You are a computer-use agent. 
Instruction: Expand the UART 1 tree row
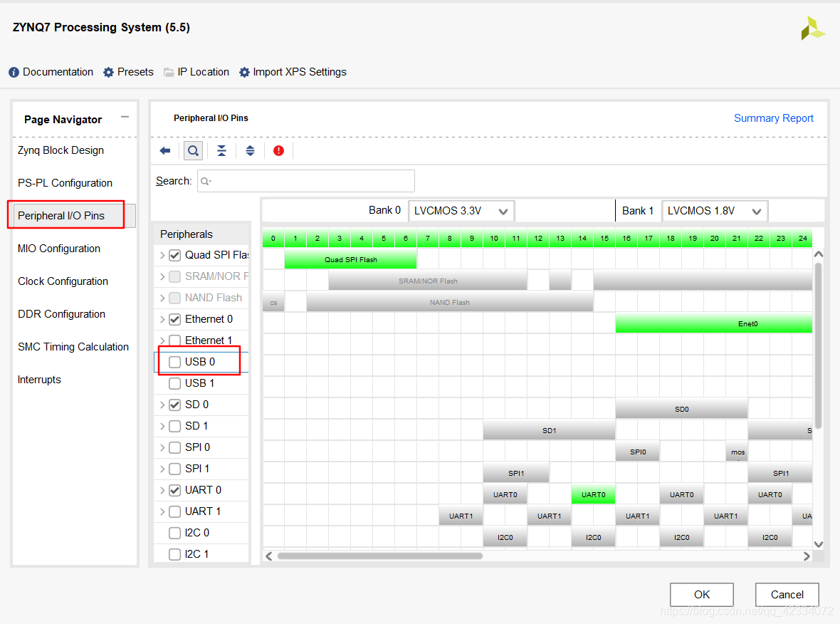[162, 511]
